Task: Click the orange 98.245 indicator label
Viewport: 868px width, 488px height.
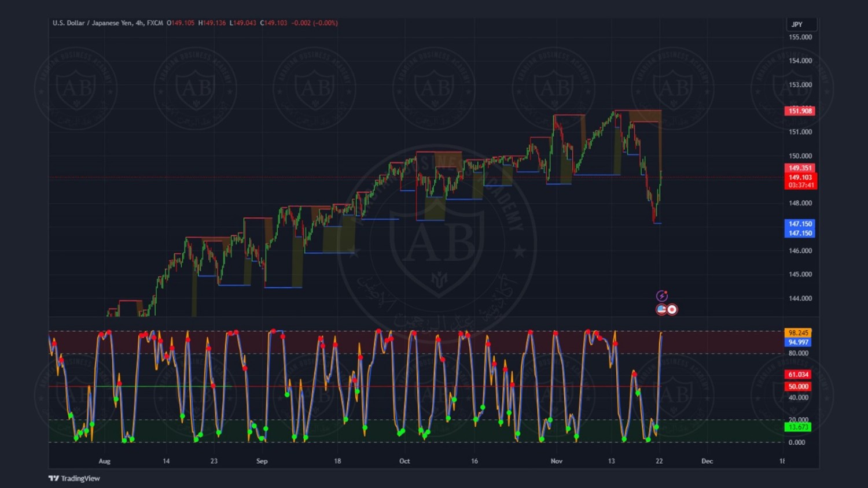Action: [798, 333]
